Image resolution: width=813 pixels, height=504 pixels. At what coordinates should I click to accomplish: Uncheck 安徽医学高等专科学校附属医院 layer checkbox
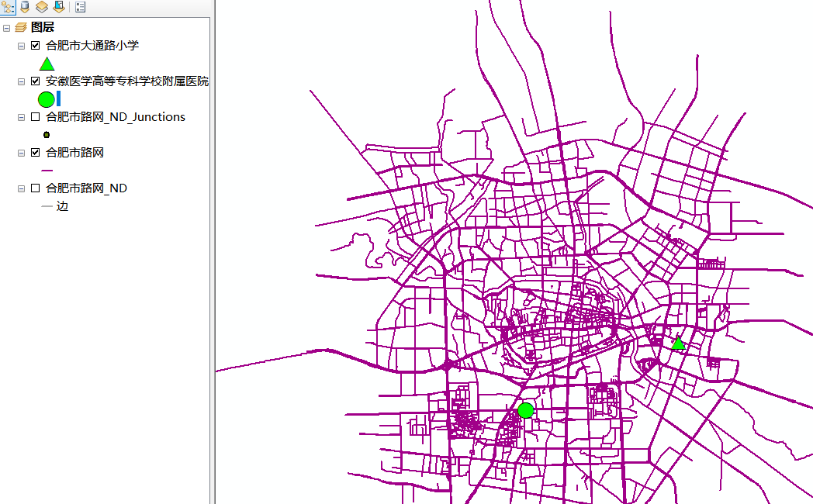(x=35, y=81)
